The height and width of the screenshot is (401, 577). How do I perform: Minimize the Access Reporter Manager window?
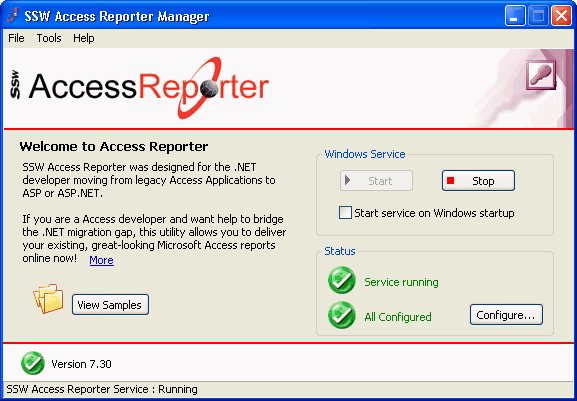coord(515,16)
